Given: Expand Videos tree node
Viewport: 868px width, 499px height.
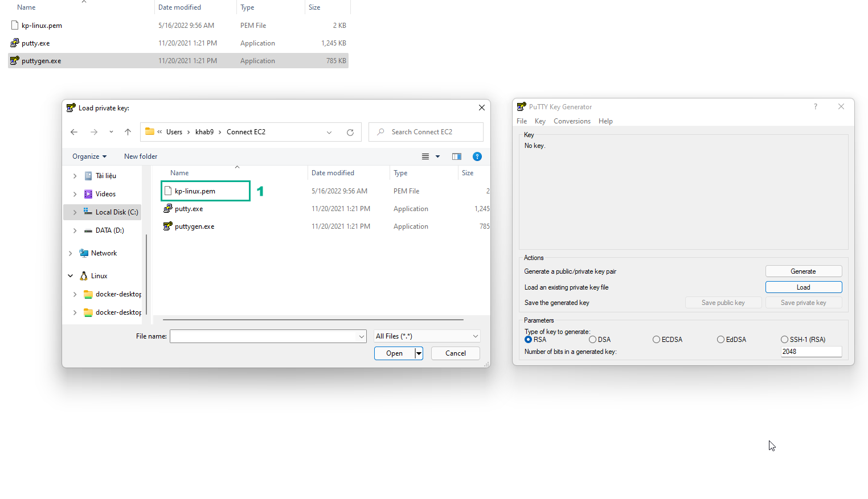Looking at the screenshot, I should (x=75, y=194).
